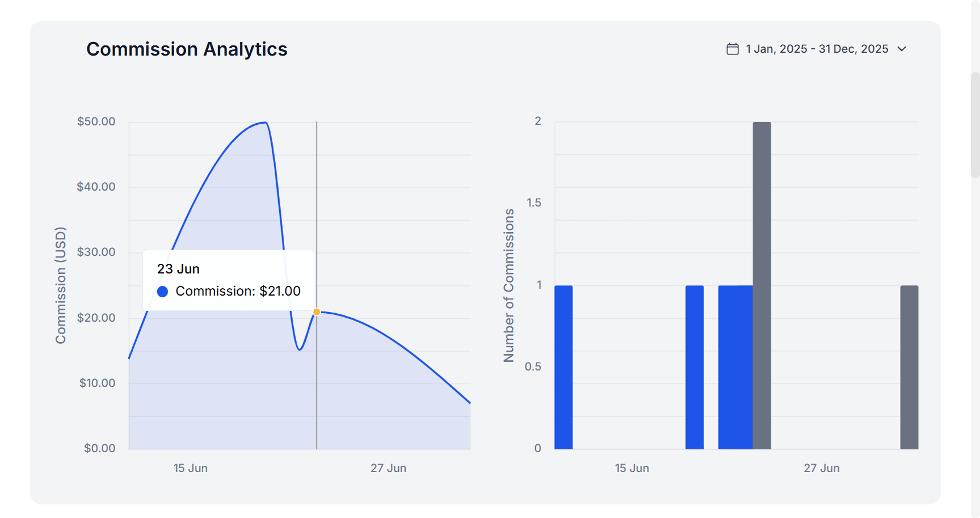Click the "15 Jun" label under the line chart
980x518 pixels.
[x=191, y=468]
